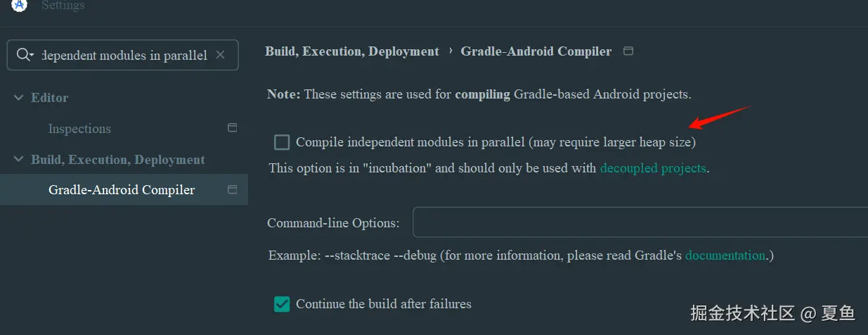The image size is (868, 335).
Task: Open Gradle's documentation link
Action: pos(725,255)
